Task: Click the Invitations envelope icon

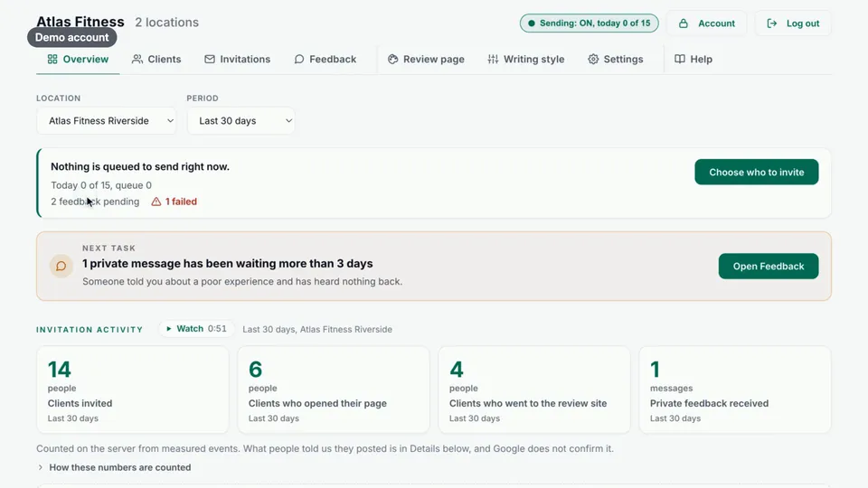Action: point(209,60)
